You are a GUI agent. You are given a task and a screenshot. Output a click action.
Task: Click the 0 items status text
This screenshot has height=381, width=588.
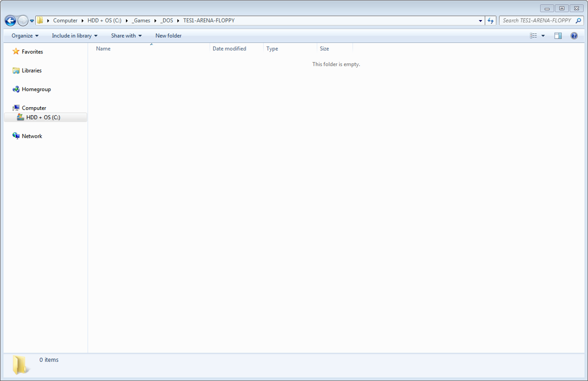[x=49, y=360]
